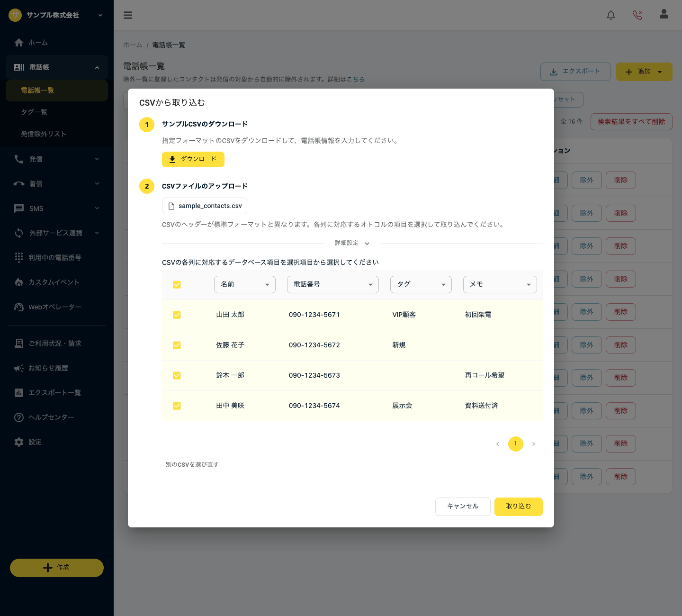
Task: Click the yellow ダウンロード button
Action: click(x=193, y=159)
